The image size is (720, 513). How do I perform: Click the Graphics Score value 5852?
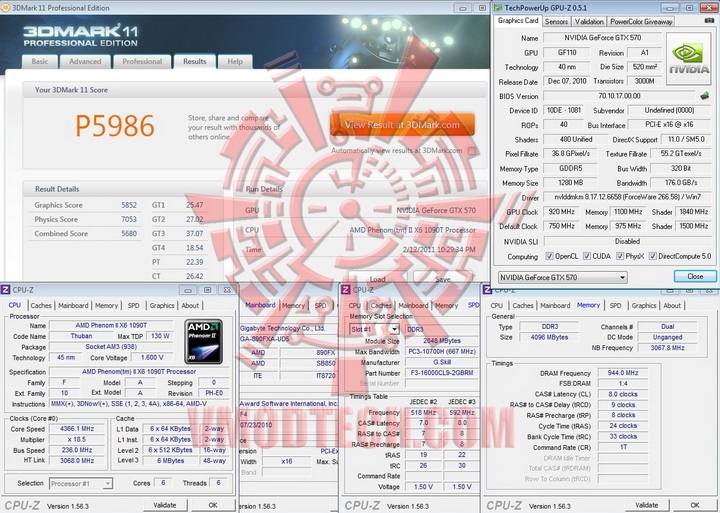tap(129, 205)
